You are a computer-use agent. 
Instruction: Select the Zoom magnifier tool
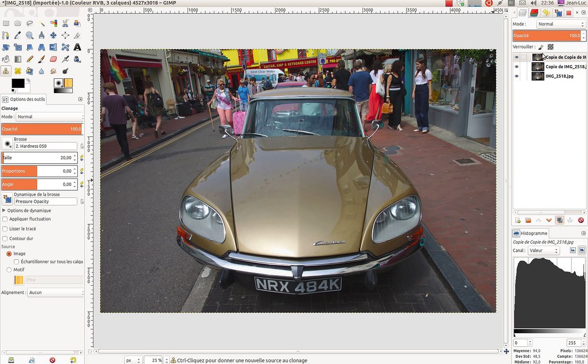(x=30, y=35)
